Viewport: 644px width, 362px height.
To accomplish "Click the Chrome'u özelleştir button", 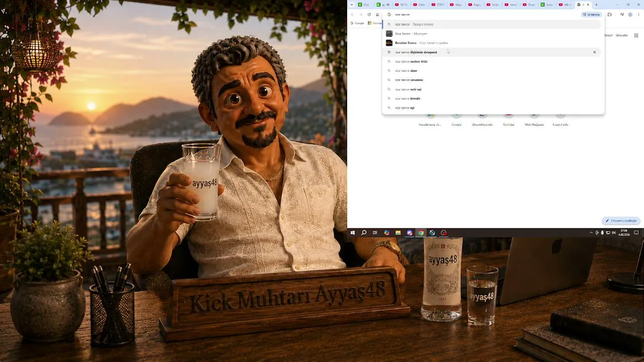I will pos(621,221).
